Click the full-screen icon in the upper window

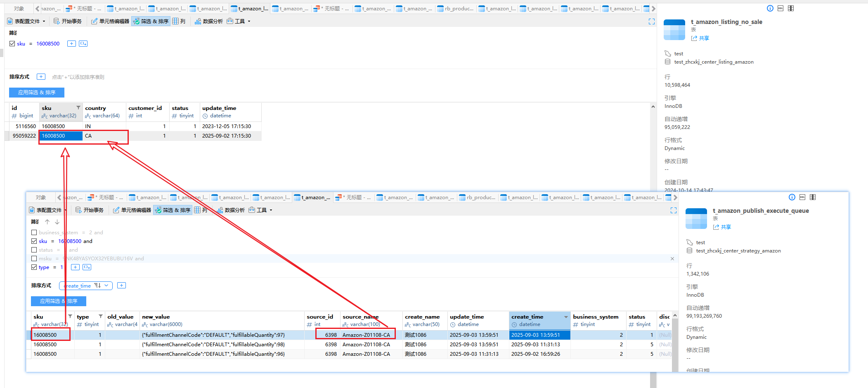pos(652,21)
